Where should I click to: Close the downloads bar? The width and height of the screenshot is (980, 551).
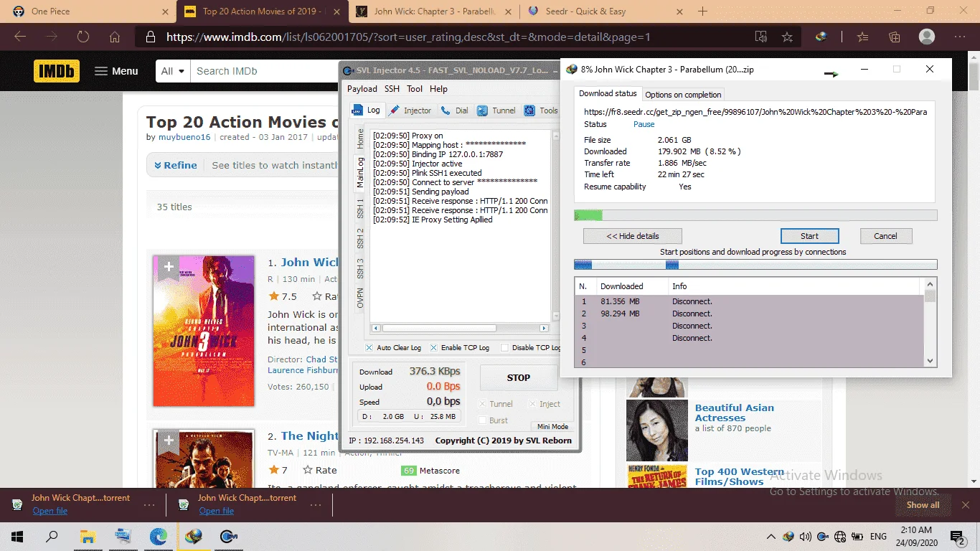coord(966,505)
